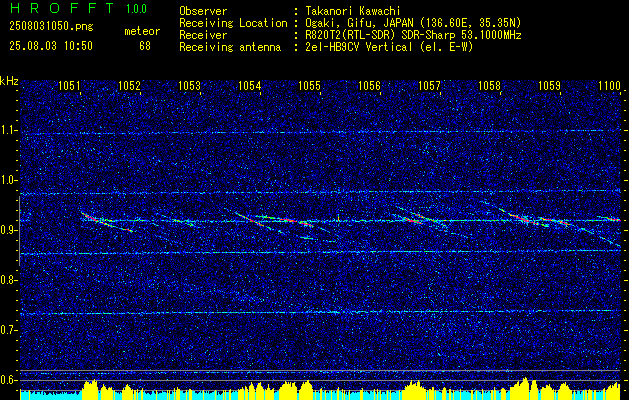Click time marker 1059

click(x=550, y=85)
